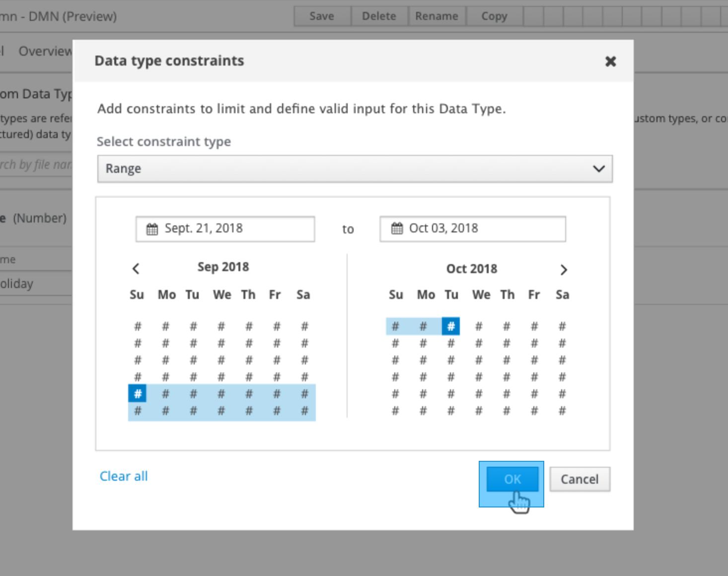Click the Delete button in the toolbar
This screenshot has height=576, width=728.
(x=379, y=16)
